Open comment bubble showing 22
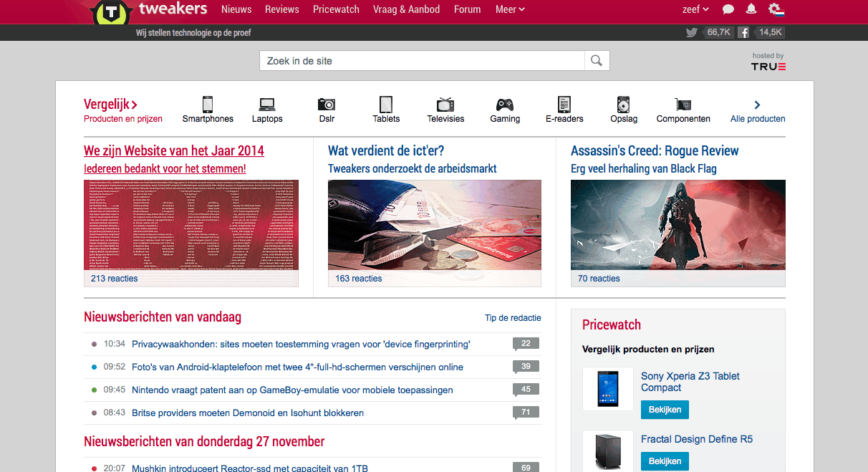868x472 pixels. pos(526,345)
